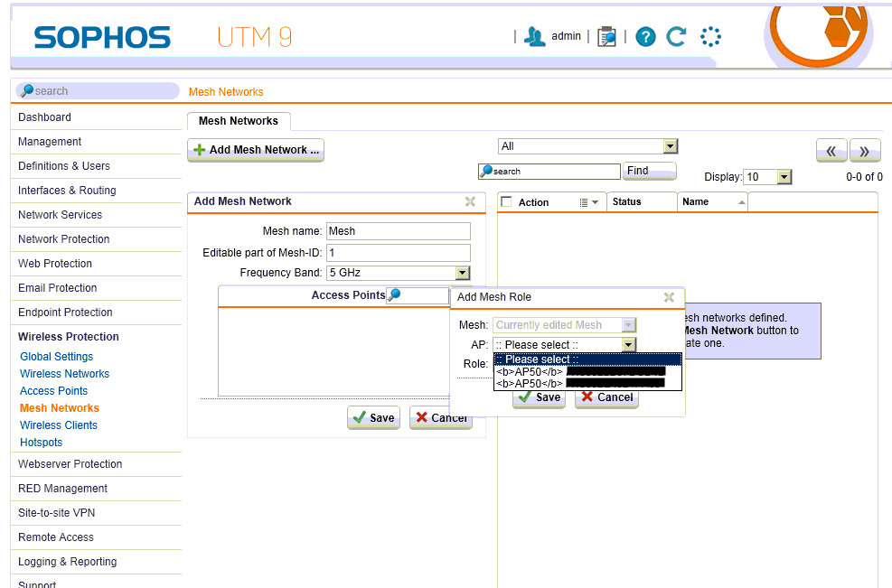Click the admin user icon
The width and height of the screenshot is (892, 588).
(534, 36)
